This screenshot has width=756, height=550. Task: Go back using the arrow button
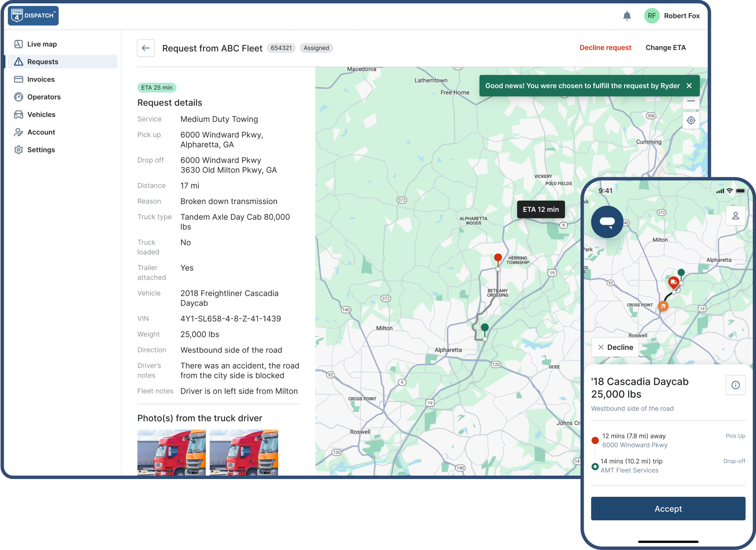click(146, 48)
